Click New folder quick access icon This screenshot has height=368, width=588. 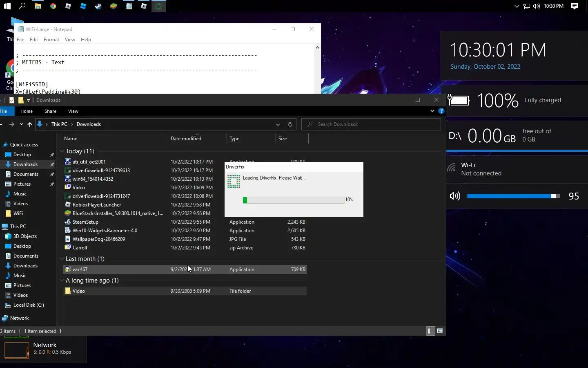pyautogui.click(x=21, y=100)
